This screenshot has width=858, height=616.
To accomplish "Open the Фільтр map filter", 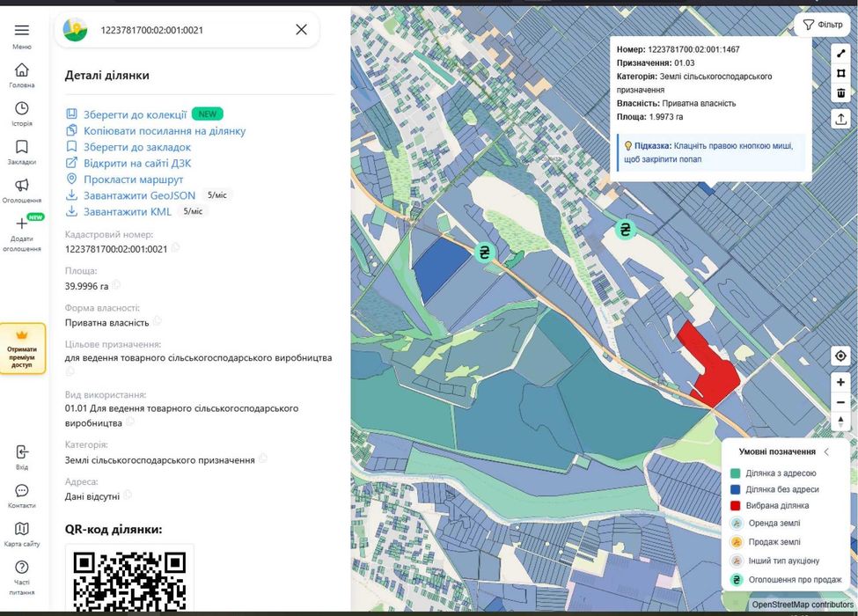I will click(x=823, y=25).
